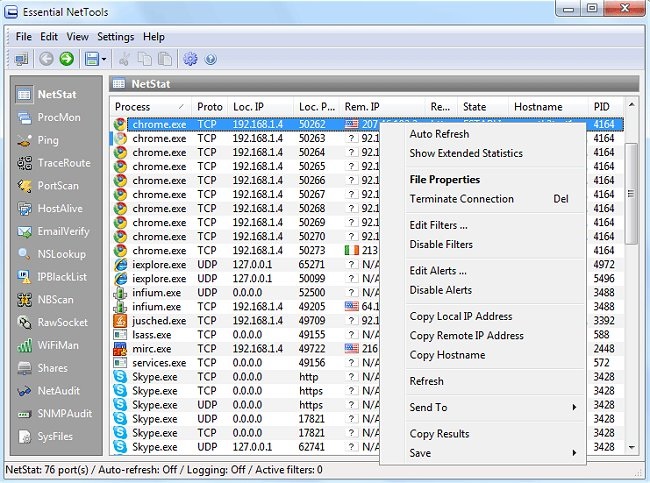650x483 pixels.
Task: Click the vertical scrollbar thumb
Action: click(x=631, y=194)
